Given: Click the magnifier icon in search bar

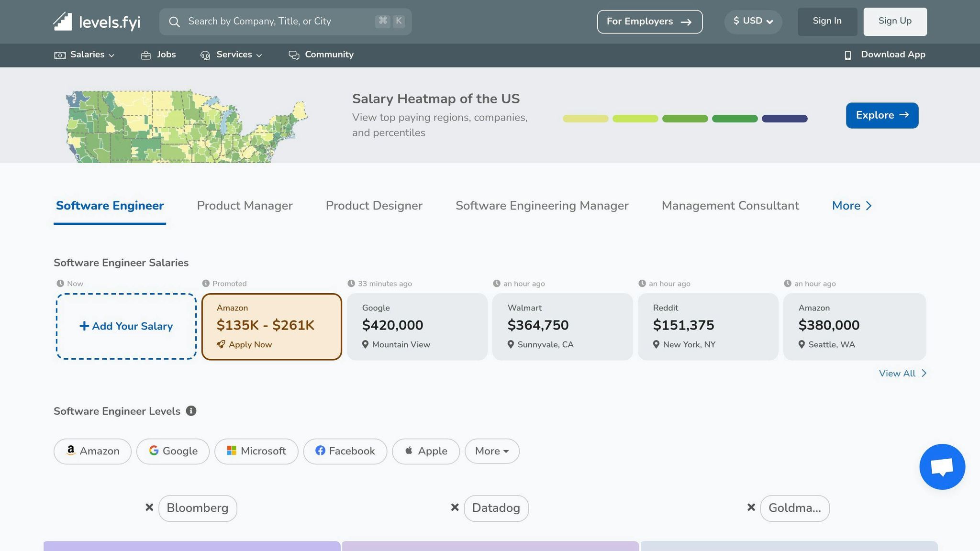Looking at the screenshot, I should coord(175,22).
